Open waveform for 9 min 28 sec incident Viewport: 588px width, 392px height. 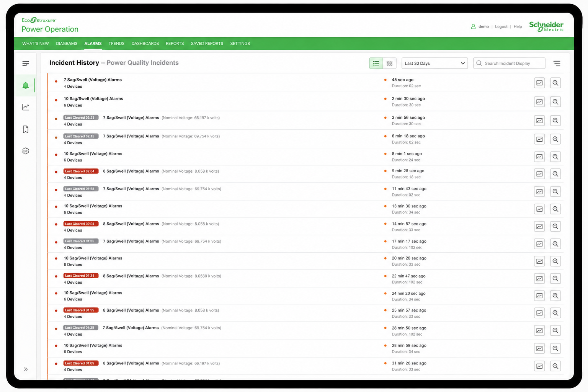539,174
